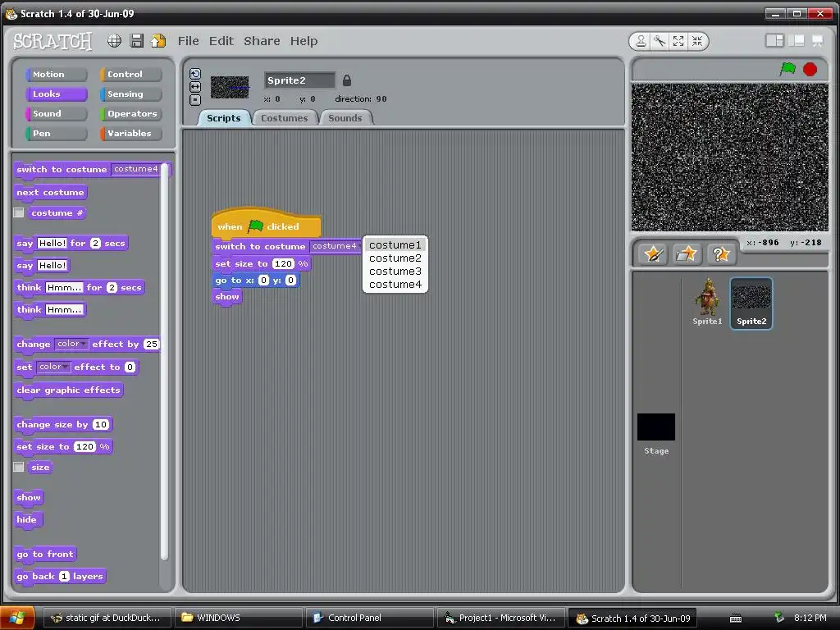Select Sprite1 in the sprite list
840x630 pixels.
[x=707, y=302]
